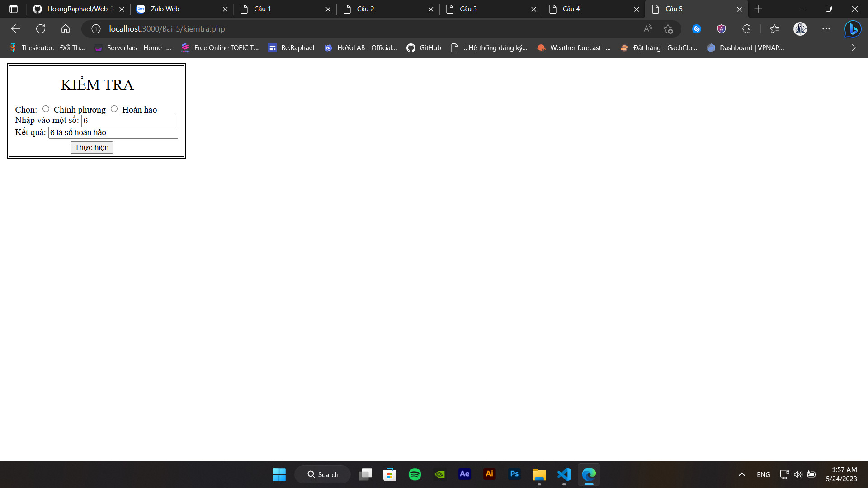The image size is (868, 488).
Task: Open Visual Studio Code from the taskbar
Action: (x=564, y=474)
